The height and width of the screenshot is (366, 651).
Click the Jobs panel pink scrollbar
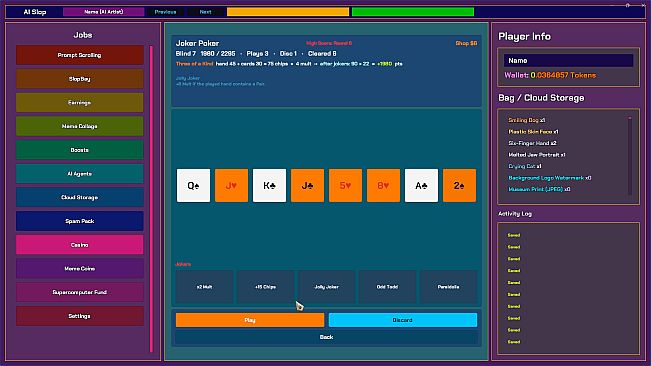[151, 199]
